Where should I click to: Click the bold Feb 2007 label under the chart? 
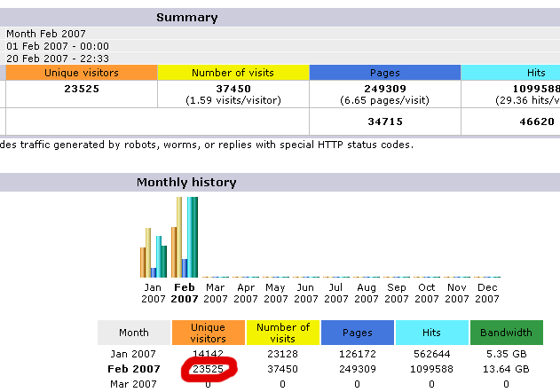tap(185, 293)
